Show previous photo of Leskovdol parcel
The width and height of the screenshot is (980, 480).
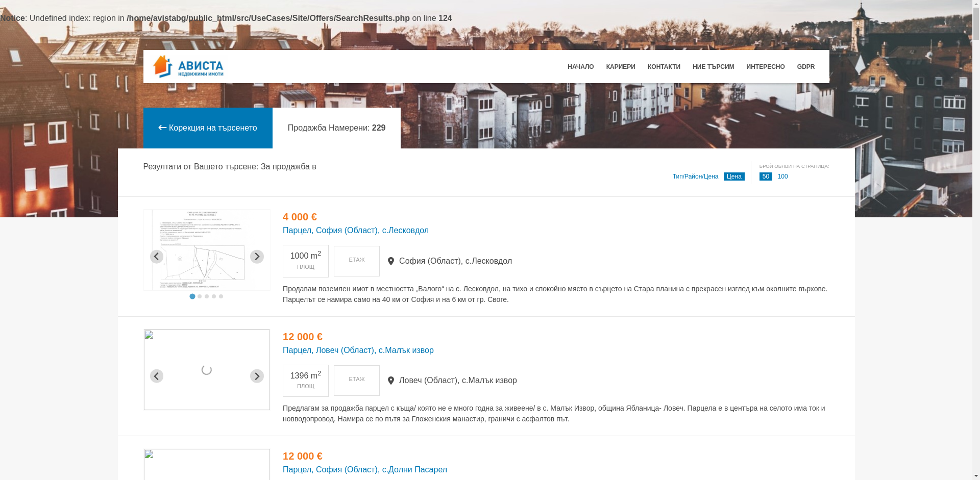coord(157,257)
